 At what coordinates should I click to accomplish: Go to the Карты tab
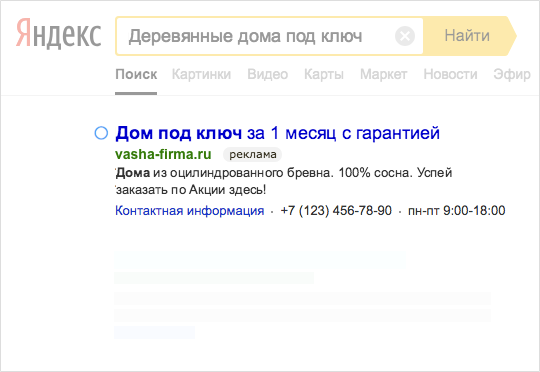[324, 74]
